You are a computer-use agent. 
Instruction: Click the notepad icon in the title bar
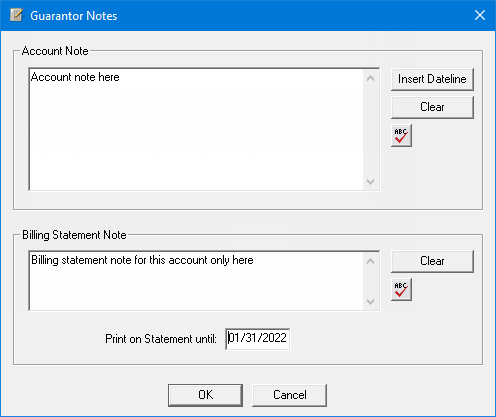pyautogui.click(x=16, y=15)
